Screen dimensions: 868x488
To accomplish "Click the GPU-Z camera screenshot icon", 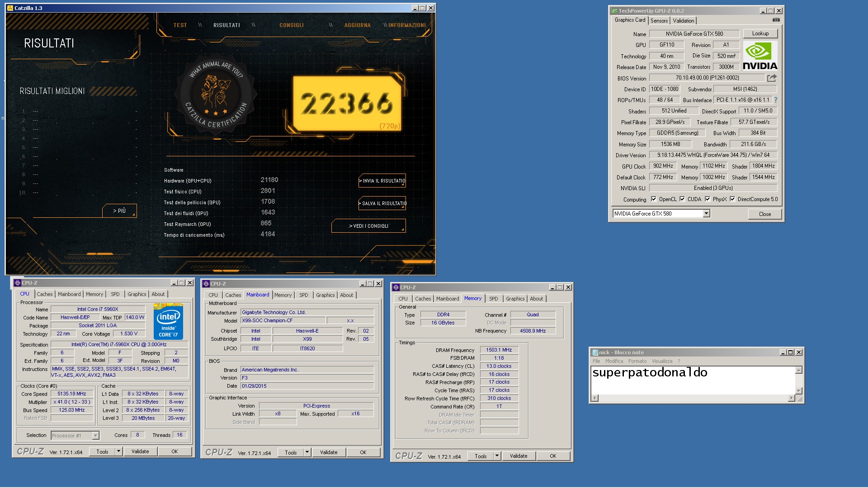I will [776, 20].
